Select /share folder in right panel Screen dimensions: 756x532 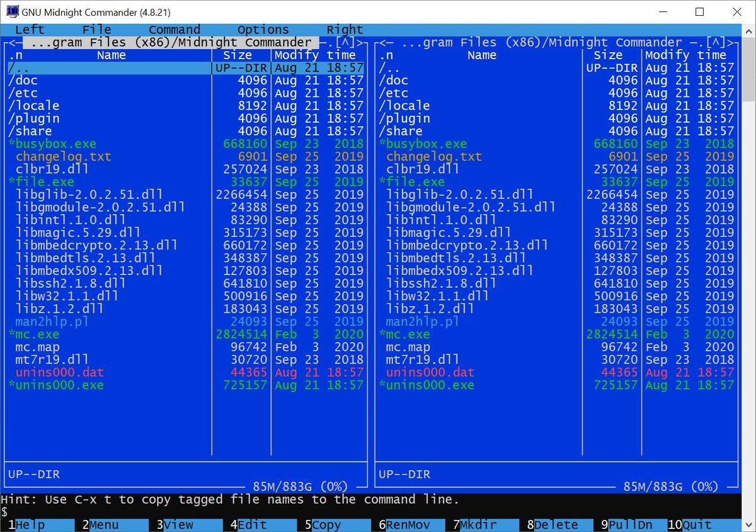pyautogui.click(x=556, y=131)
